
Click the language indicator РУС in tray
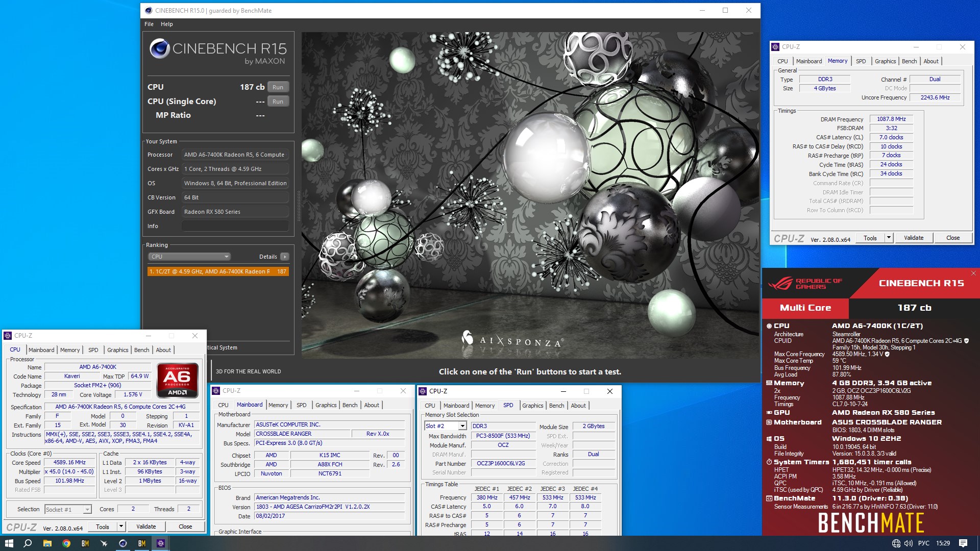[923, 543]
